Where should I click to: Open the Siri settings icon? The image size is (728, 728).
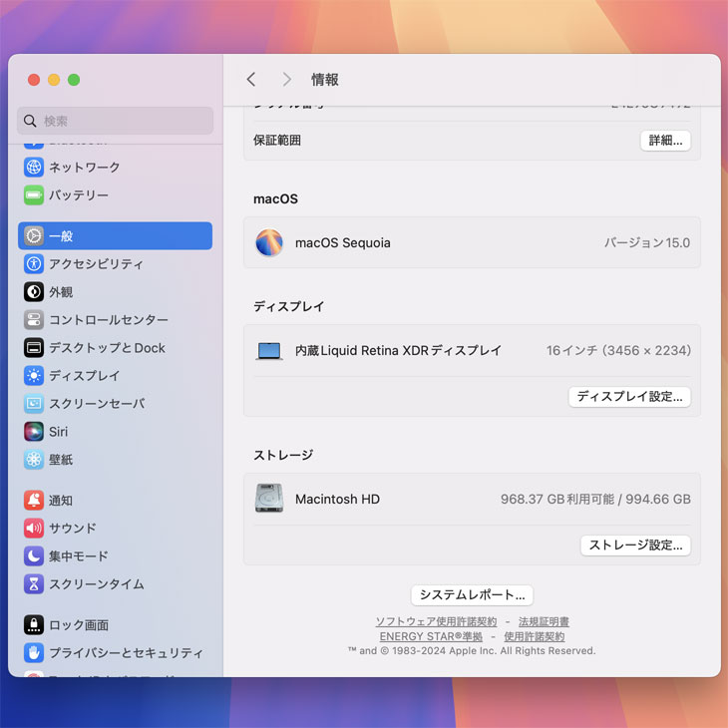[x=34, y=432]
